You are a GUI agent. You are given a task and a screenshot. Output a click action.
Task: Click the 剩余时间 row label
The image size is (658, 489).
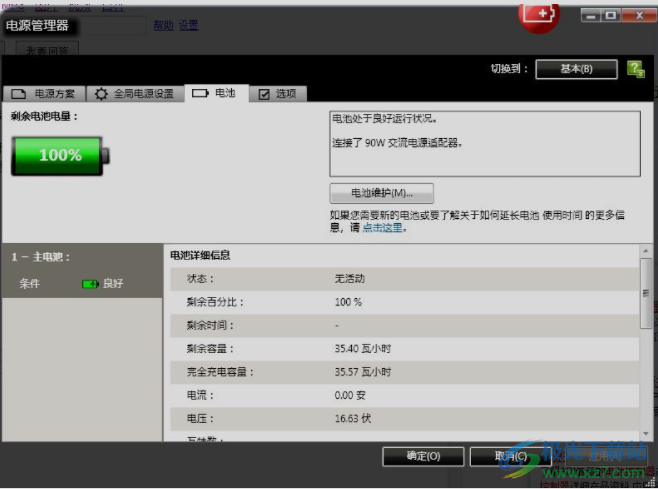tap(210, 325)
